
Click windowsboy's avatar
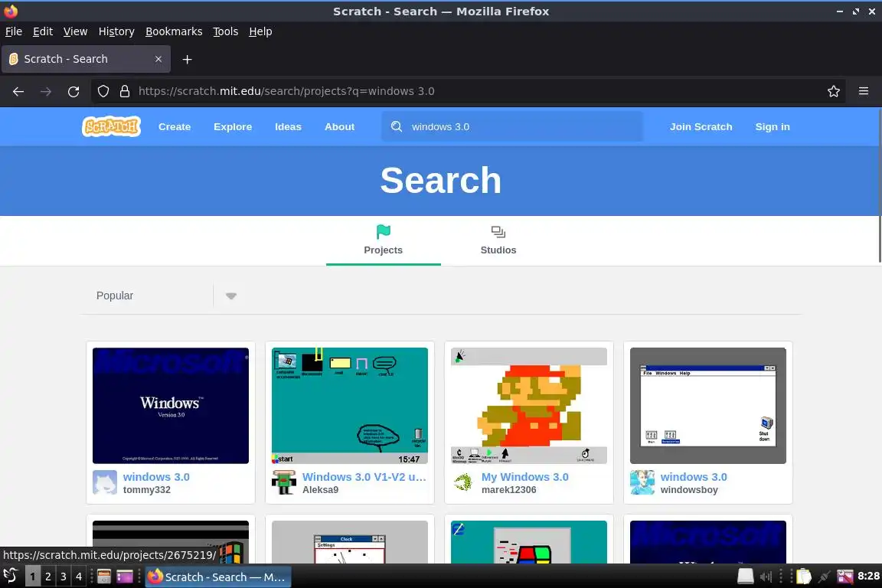pos(642,482)
